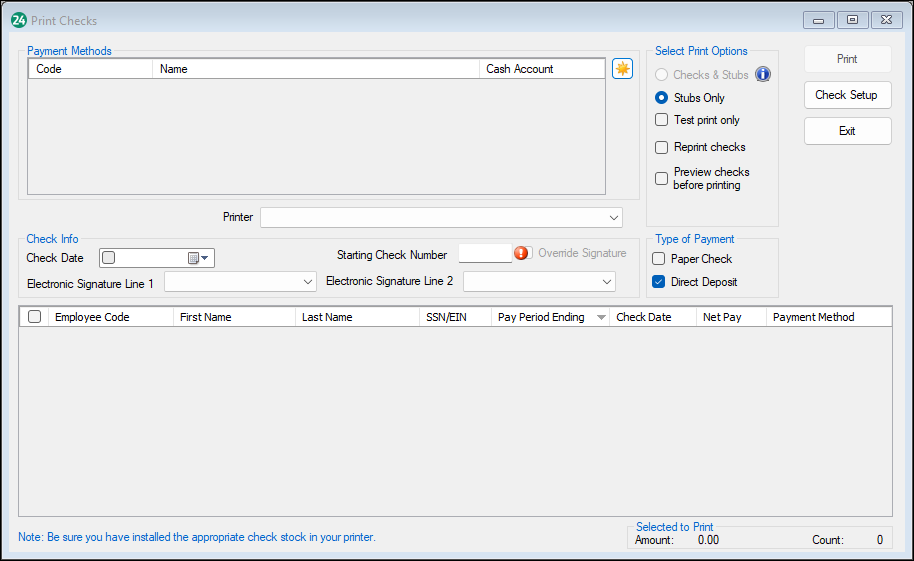The image size is (914, 561).
Task: Click the Pay Period Ending sort arrow
Action: [601, 317]
